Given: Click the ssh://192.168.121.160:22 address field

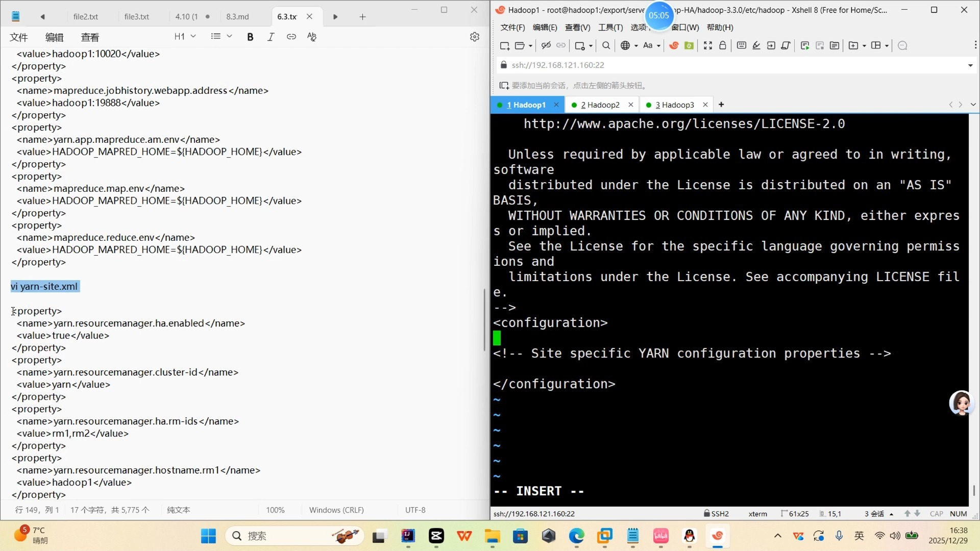Looking at the screenshot, I should click(558, 65).
